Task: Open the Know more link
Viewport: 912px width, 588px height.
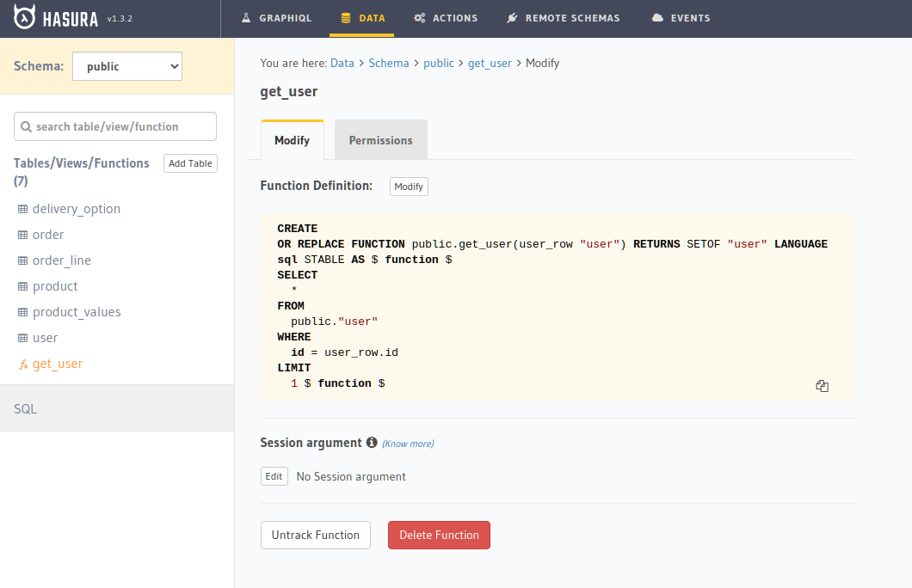Action: [408, 443]
